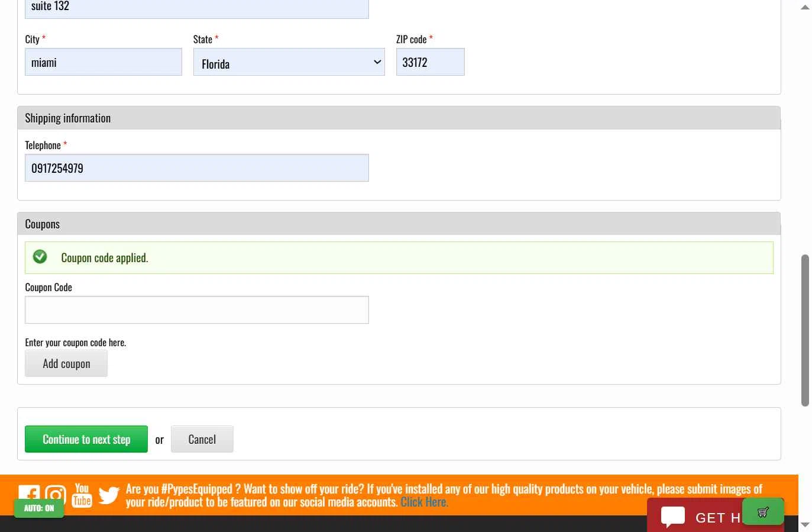
Task: Toggle the AUTO: ON badge
Action: pyautogui.click(x=39, y=508)
